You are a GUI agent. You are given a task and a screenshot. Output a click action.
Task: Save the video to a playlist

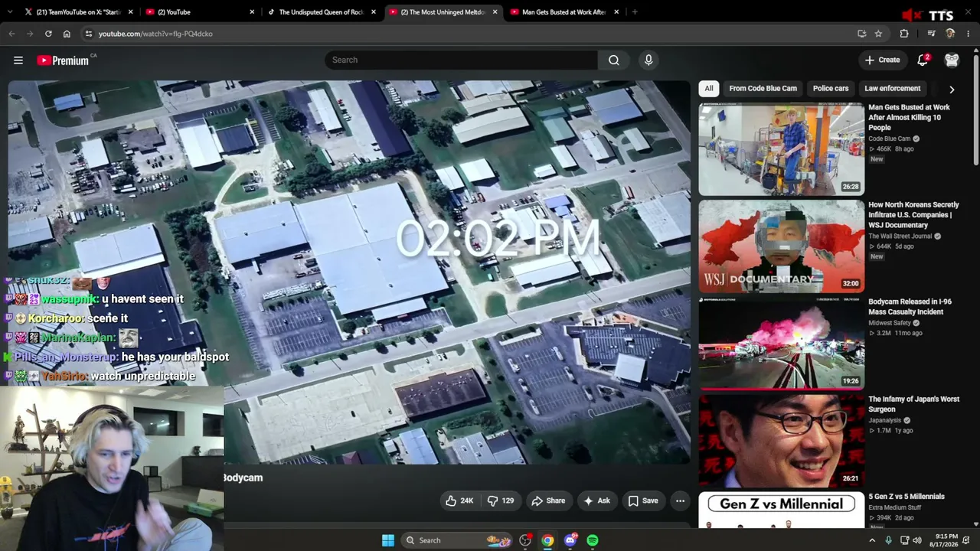pyautogui.click(x=643, y=500)
